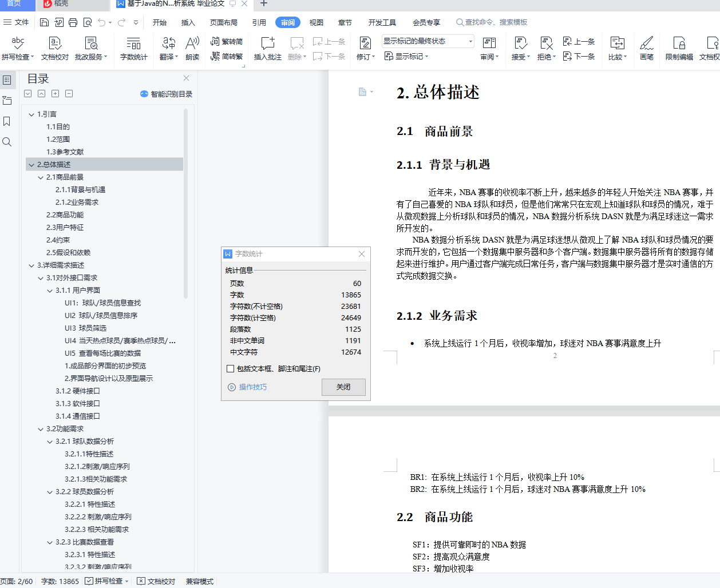Click 页面: 2/60 in the status bar
This screenshot has width=720, height=588.
click(x=17, y=581)
